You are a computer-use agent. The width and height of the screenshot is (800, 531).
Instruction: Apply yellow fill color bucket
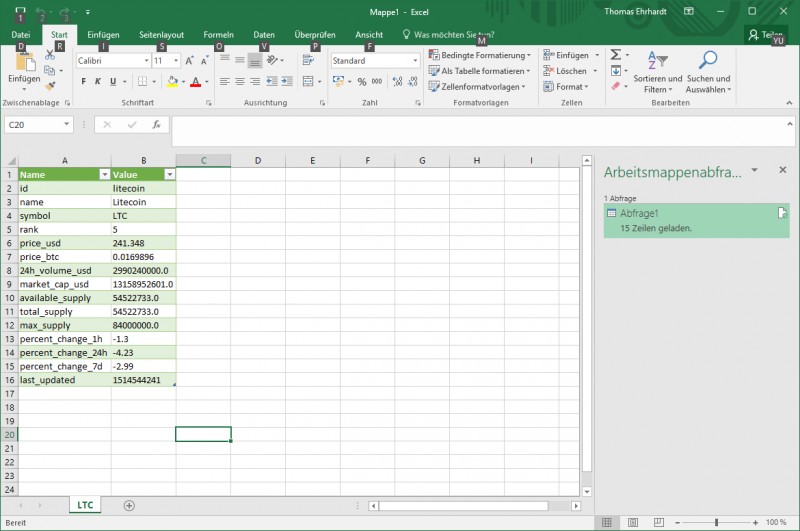(x=172, y=82)
